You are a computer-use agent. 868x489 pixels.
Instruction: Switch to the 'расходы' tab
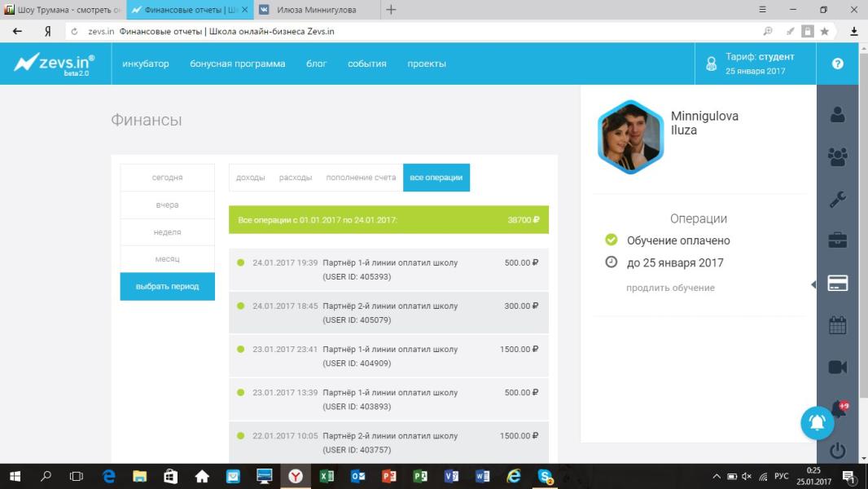coord(295,178)
